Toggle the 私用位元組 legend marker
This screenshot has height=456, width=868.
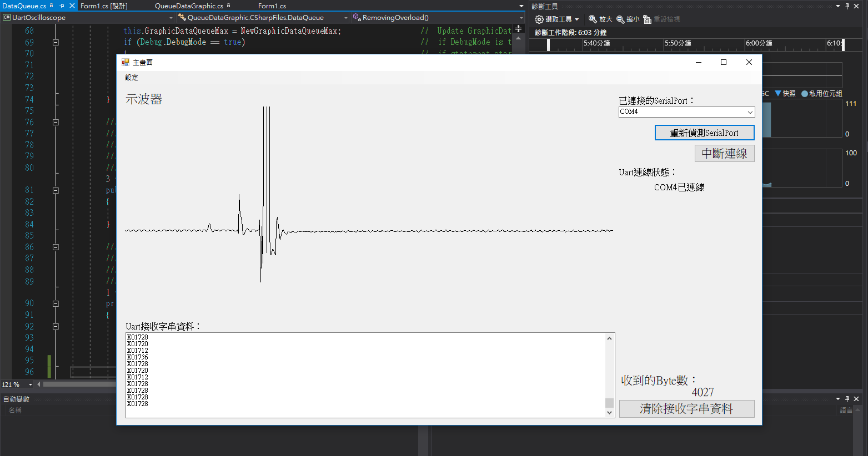[x=804, y=94]
